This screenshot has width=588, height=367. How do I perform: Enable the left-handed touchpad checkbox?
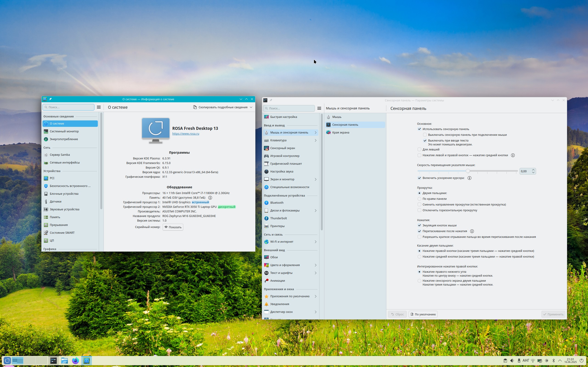pos(419,150)
